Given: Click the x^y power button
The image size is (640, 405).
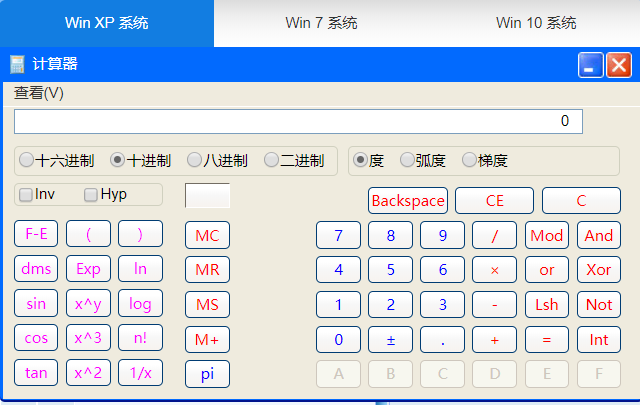Looking at the screenshot, I should (88, 303).
